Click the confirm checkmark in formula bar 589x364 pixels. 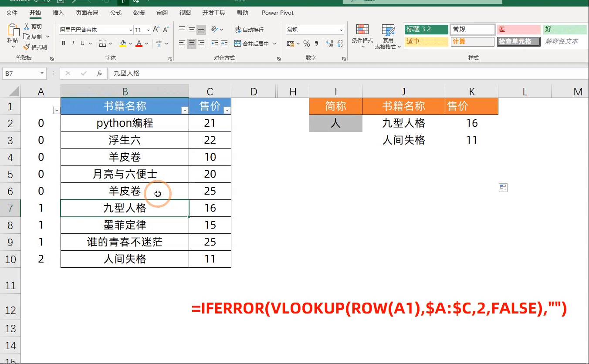(x=84, y=73)
